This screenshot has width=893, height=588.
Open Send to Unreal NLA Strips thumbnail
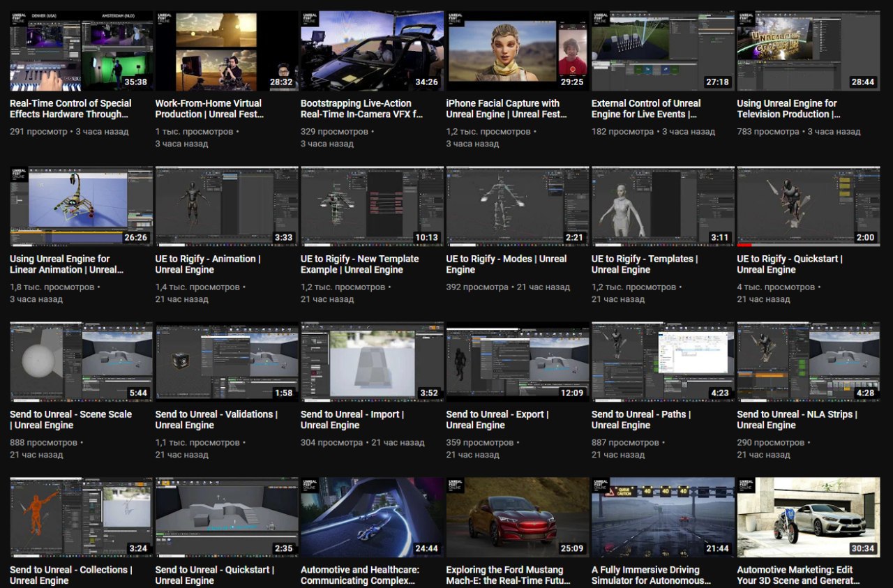click(x=809, y=362)
